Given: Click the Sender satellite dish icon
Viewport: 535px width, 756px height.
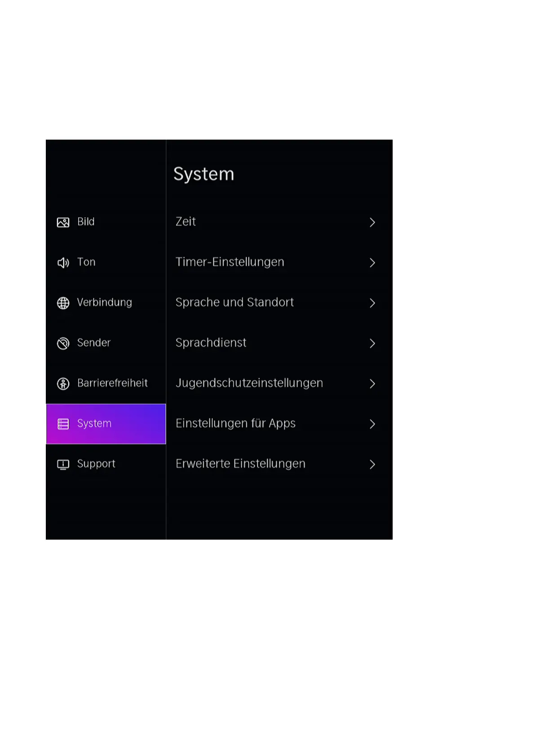Looking at the screenshot, I should pyautogui.click(x=63, y=343).
